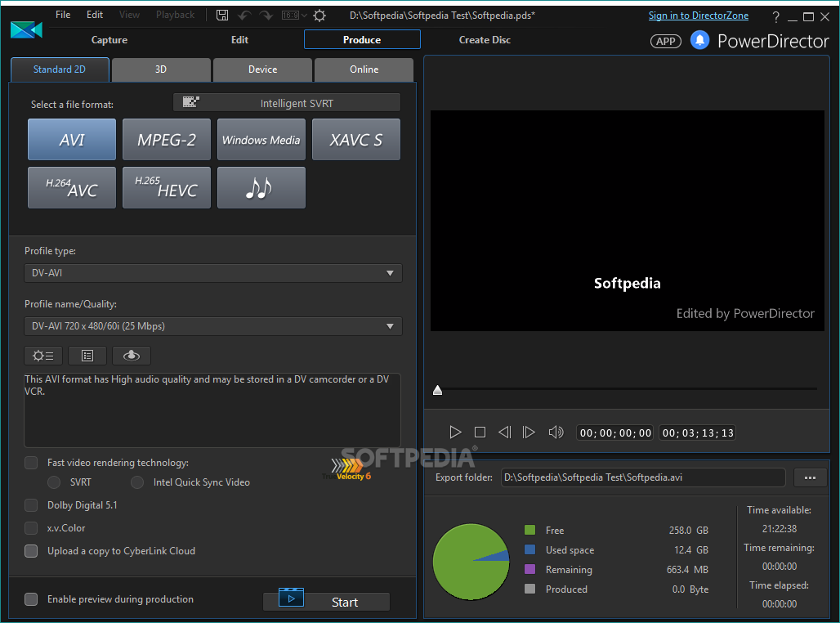Screen dimensions: 840x623
Task: Open the profile details list icon
Action: pyautogui.click(x=87, y=356)
